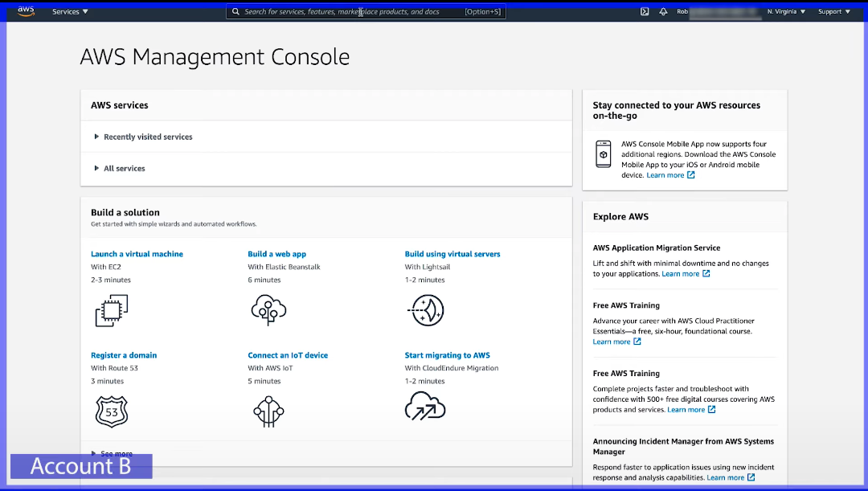Open the Launch a virtual machine link
Viewport: 868px width, 491px height.
pyautogui.click(x=137, y=254)
